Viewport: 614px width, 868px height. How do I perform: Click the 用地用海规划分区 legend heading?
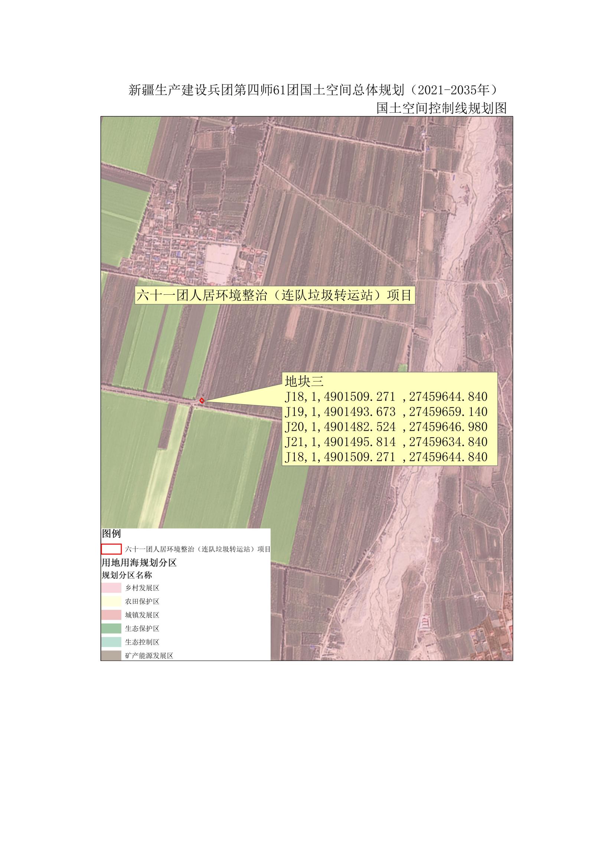(x=139, y=563)
